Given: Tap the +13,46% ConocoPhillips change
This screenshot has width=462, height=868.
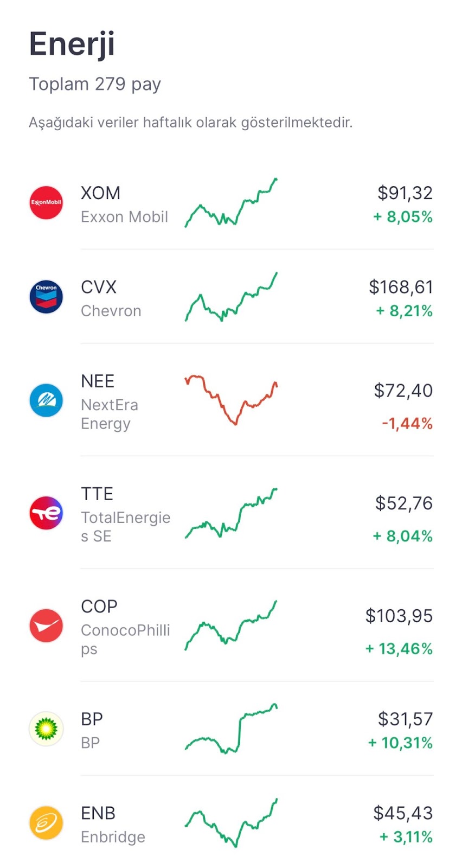Looking at the screenshot, I should 399,649.
